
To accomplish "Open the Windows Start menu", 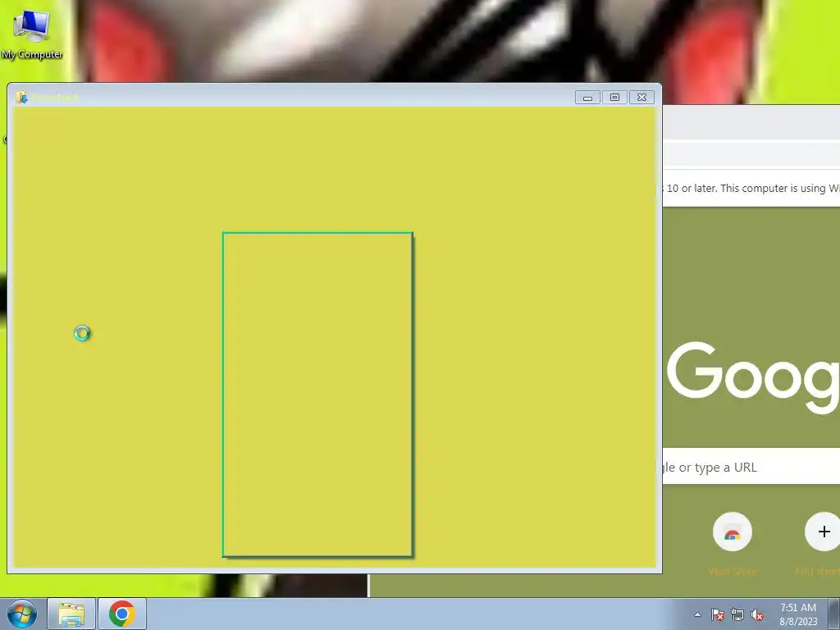I will click(22, 614).
